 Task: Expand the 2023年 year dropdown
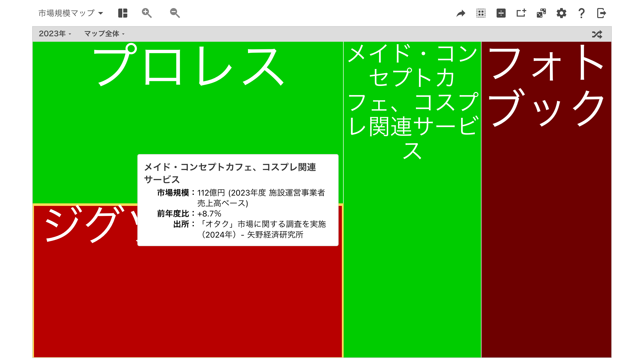click(x=55, y=34)
